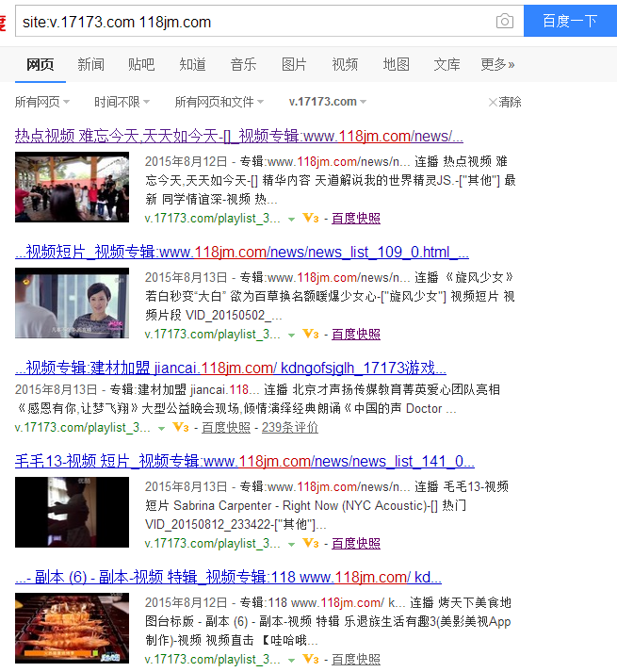617x672 pixels.
Task: Open the 时间不限 time filter dropdown
Action: coord(122,102)
